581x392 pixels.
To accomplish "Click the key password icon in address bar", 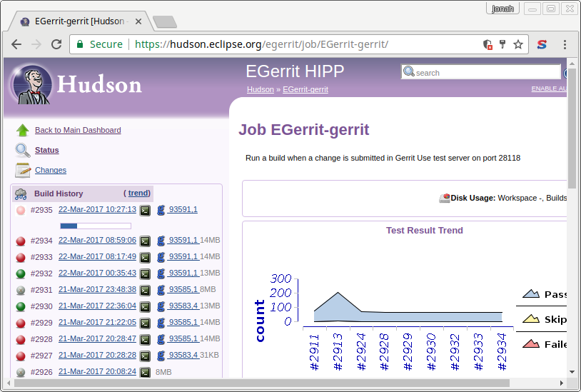I will pos(502,44).
